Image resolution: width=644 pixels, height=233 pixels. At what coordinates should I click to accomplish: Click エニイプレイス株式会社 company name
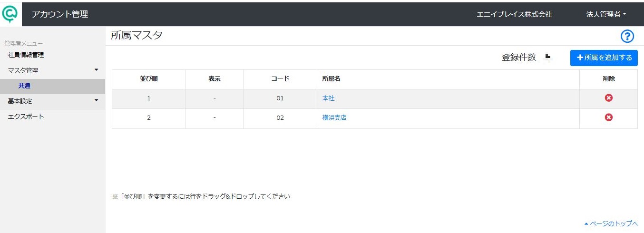click(514, 14)
